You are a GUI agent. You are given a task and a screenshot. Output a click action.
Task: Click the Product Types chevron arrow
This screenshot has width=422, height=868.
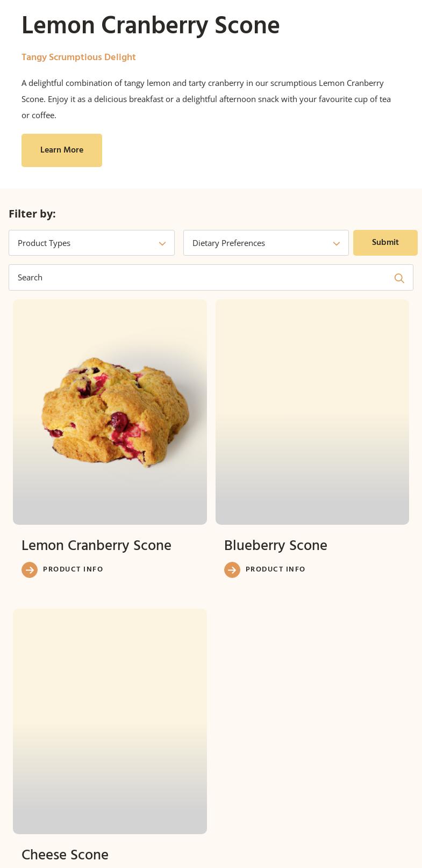[x=162, y=244]
